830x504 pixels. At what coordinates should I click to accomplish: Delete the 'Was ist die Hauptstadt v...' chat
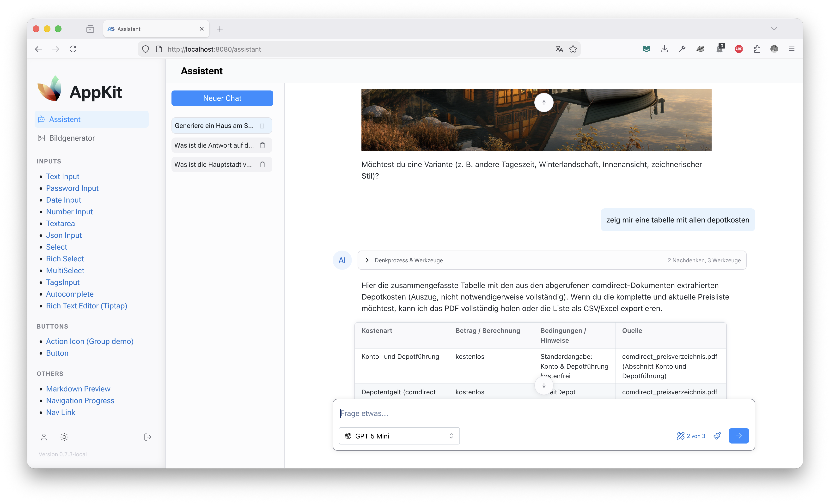262,165
